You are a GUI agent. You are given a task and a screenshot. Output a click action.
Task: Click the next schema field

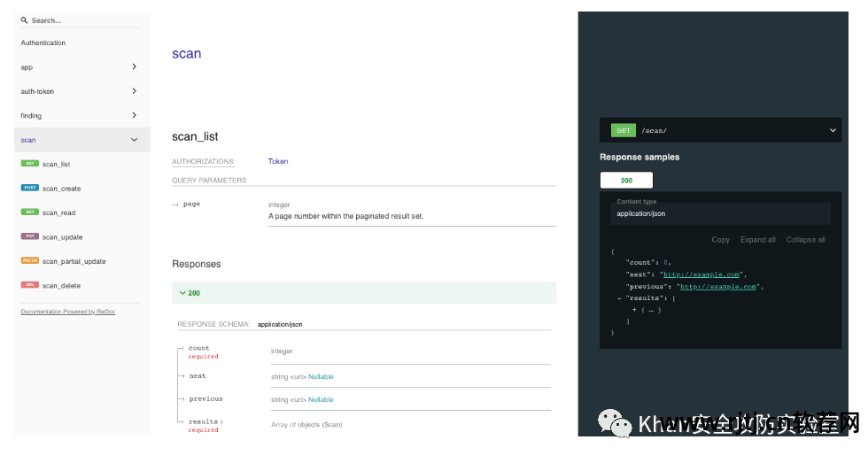tap(197, 376)
